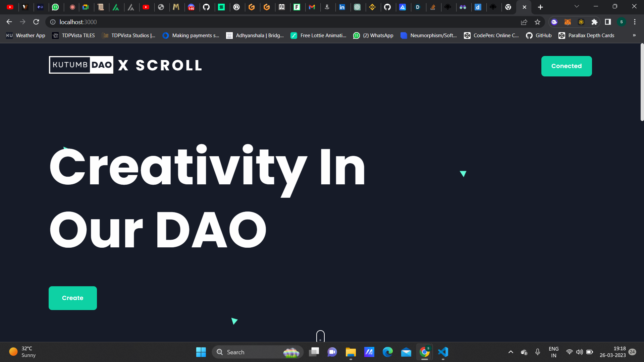Click the localhost:3000 address bar
Screen dimensions: 644x362
78,22
